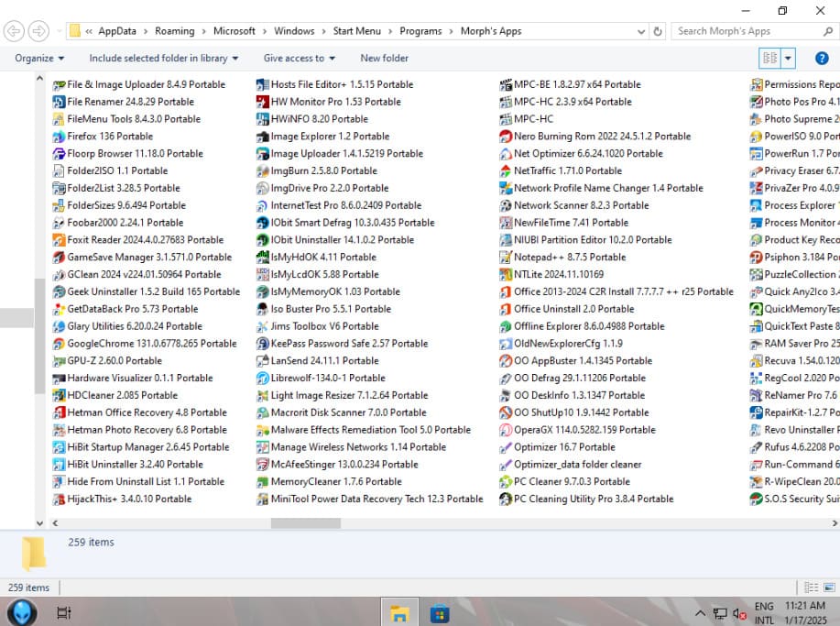
Task: Switch to details view in status bar
Action: pos(811,588)
